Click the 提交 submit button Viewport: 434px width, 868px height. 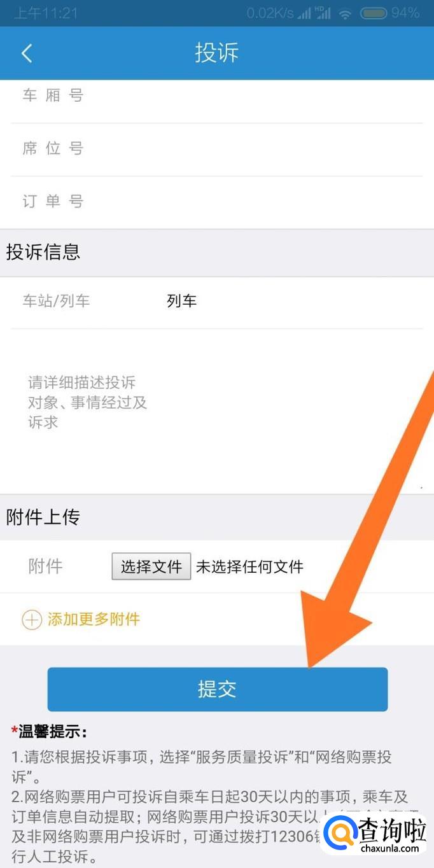coord(218,689)
